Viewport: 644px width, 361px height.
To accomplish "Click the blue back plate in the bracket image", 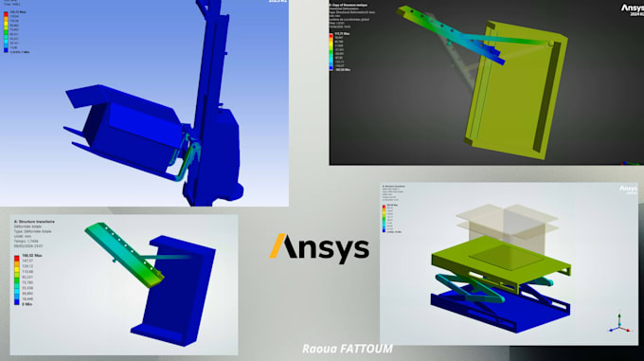I will tap(174, 292).
